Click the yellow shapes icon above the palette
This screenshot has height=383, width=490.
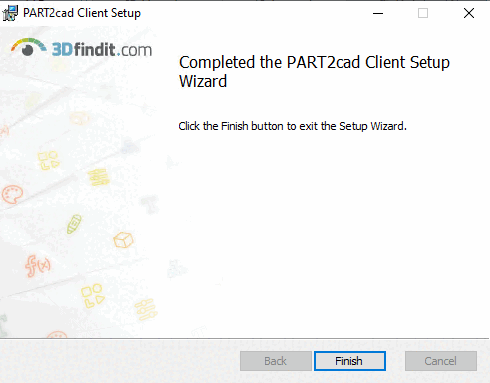pyautogui.click(x=48, y=160)
